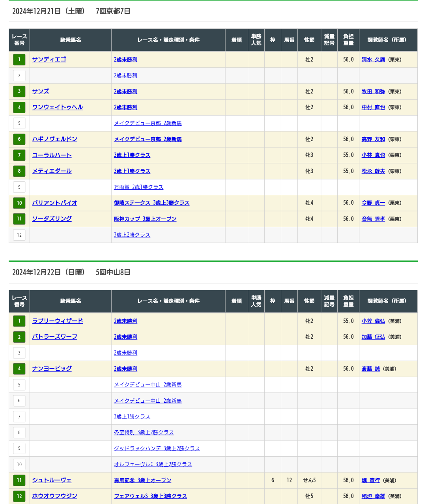426x504 pixels.
Task: Open trainer link 今野 貞一
Action: click(373, 203)
